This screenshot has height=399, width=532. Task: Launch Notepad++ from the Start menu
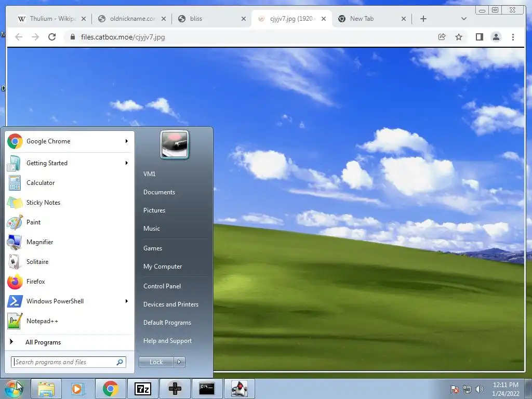click(x=70, y=321)
